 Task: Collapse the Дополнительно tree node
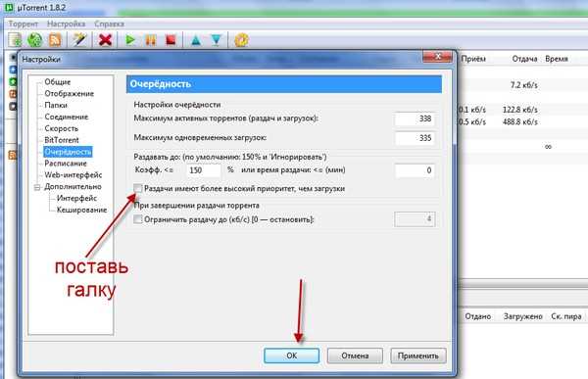37,187
